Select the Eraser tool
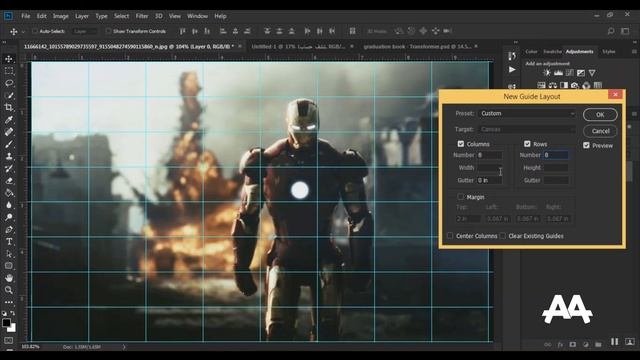 tap(9, 181)
